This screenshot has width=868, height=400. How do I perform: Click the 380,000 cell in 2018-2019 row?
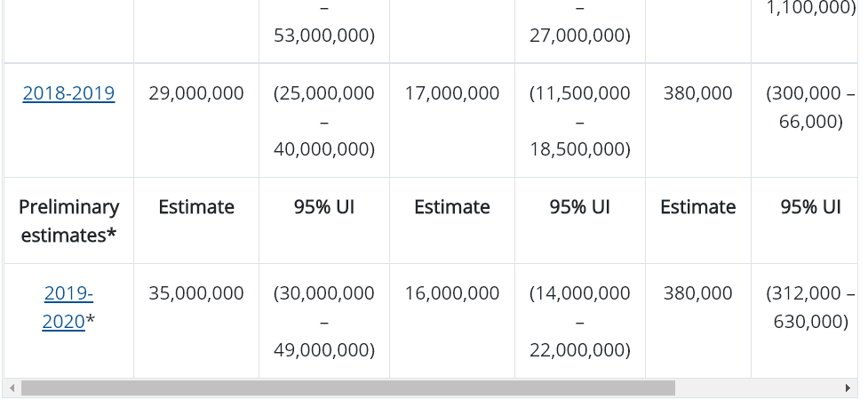pos(697,93)
